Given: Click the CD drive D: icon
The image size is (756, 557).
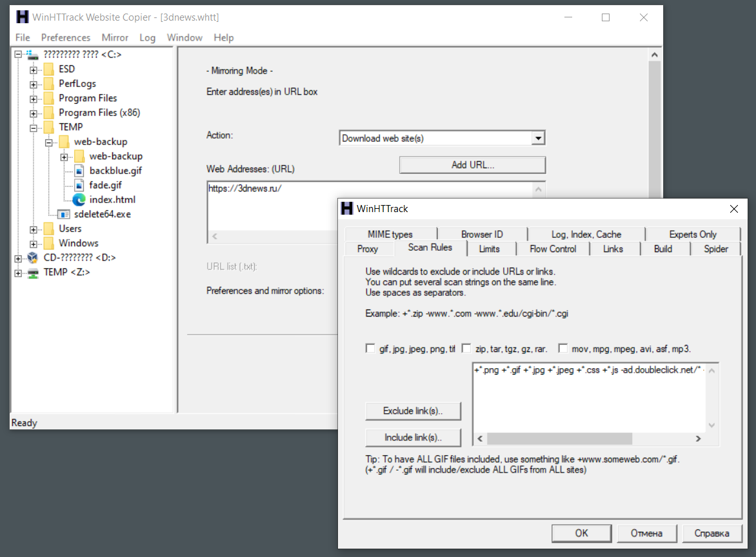Looking at the screenshot, I should pyautogui.click(x=33, y=257).
